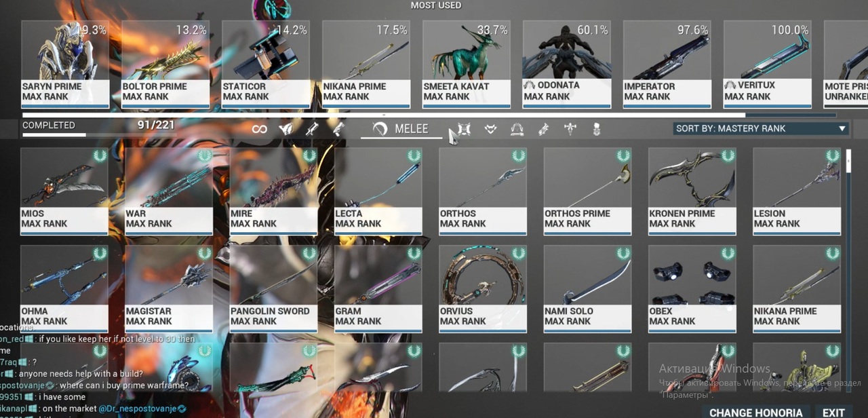Filter by Arch-gun icon
This screenshot has height=418, width=868.
tap(543, 129)
